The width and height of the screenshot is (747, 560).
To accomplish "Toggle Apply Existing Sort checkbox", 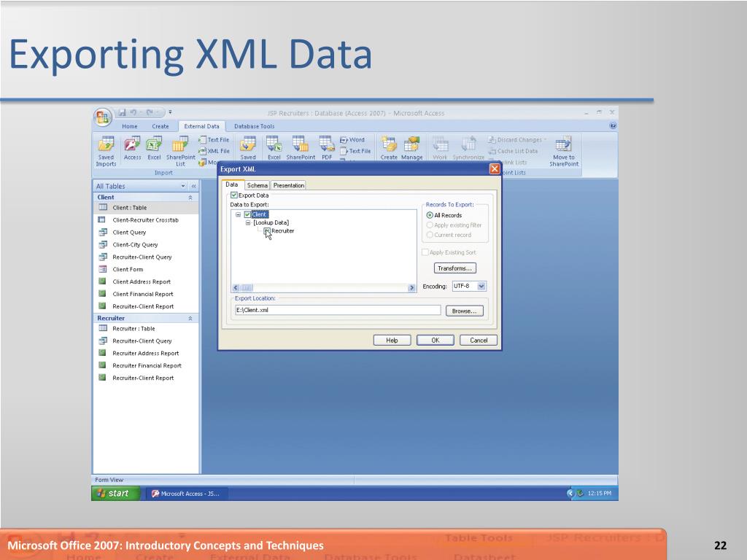I will [x=425, y=252].
